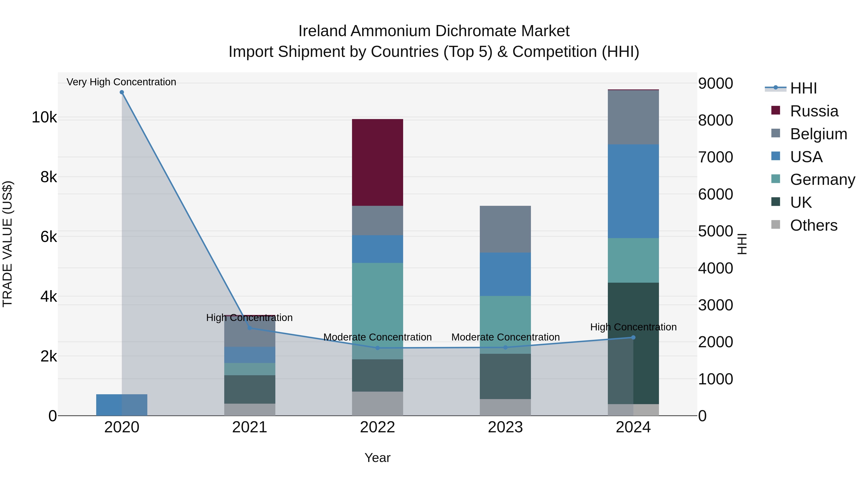
Task: Click the subtitle 'Import Shipment by Countries'
Action: pyautogui.click(x=334, y=52)
